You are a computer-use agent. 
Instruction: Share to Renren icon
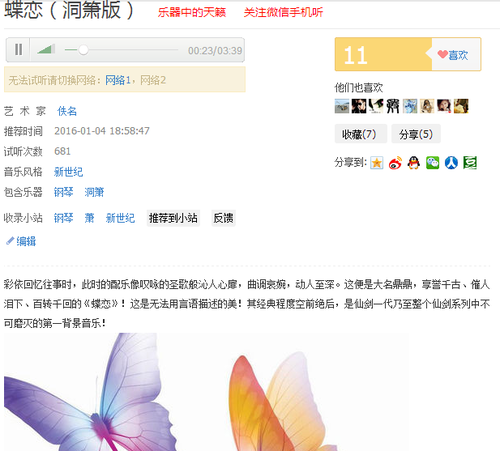pos(451,163)
